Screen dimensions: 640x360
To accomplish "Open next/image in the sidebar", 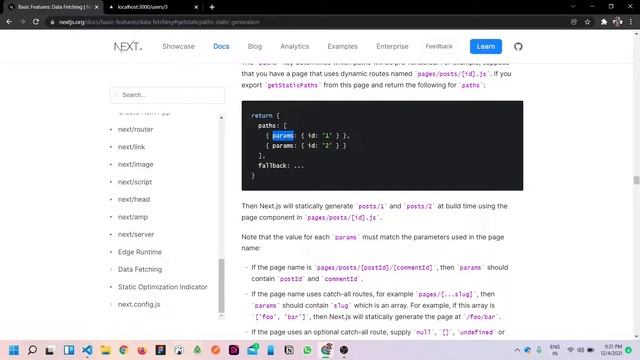I will [136, 164].
